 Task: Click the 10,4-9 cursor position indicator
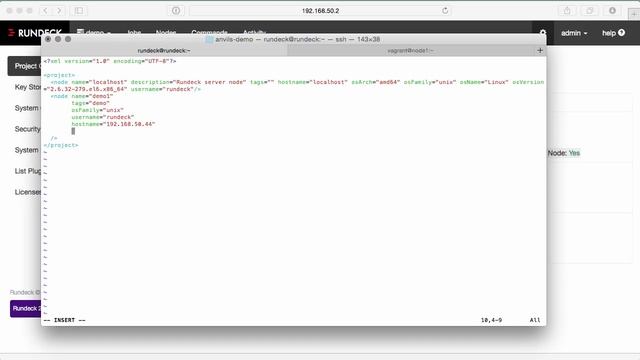tap(491, 320)
